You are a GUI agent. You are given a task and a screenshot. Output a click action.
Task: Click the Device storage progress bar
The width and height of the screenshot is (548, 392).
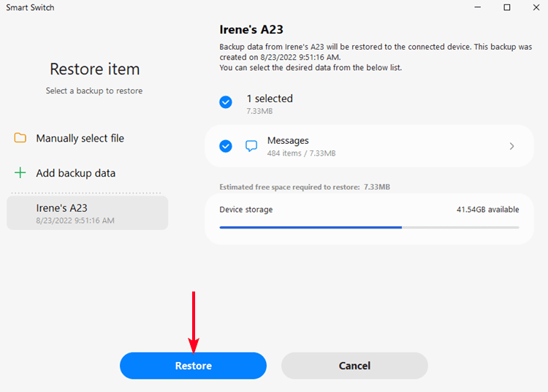[369, 227]
